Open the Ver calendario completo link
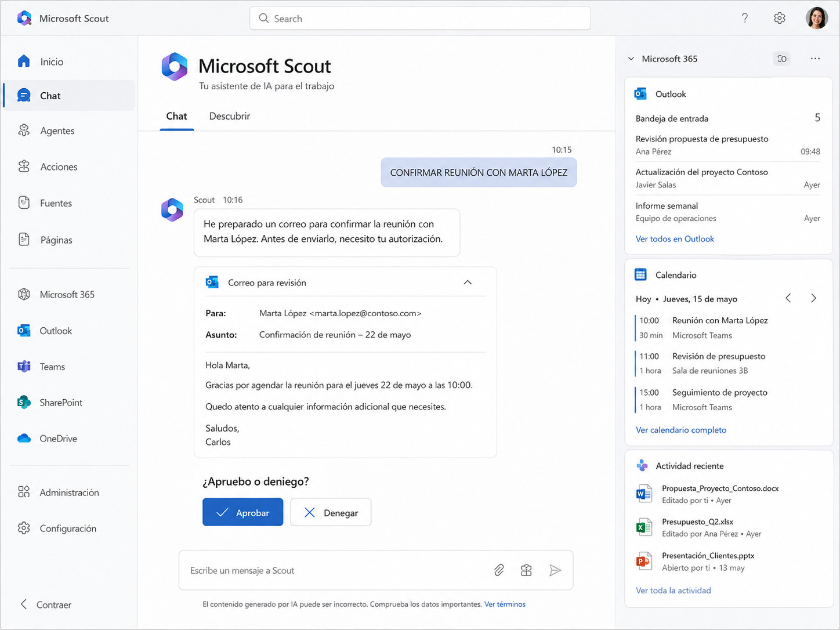840x630 pixels. [x=681, y=430]
